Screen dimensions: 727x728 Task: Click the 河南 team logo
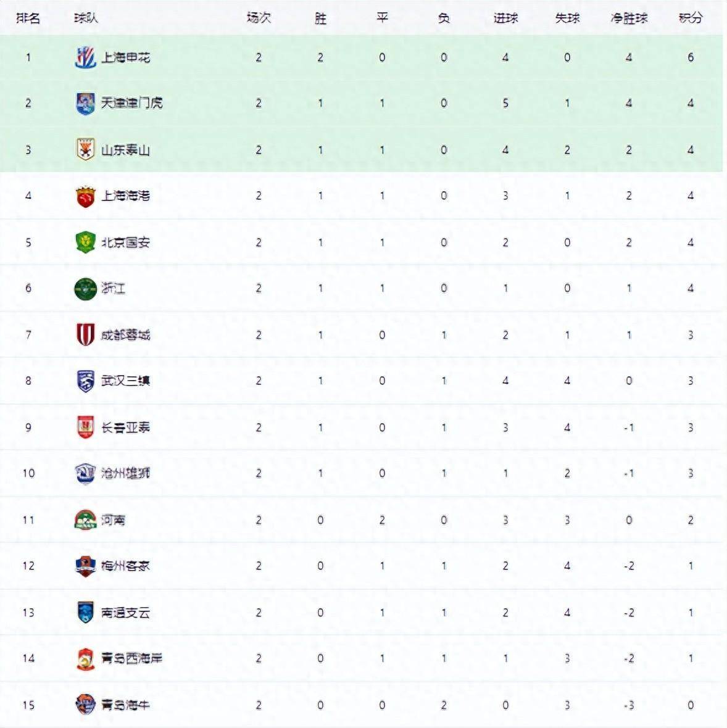85,520
